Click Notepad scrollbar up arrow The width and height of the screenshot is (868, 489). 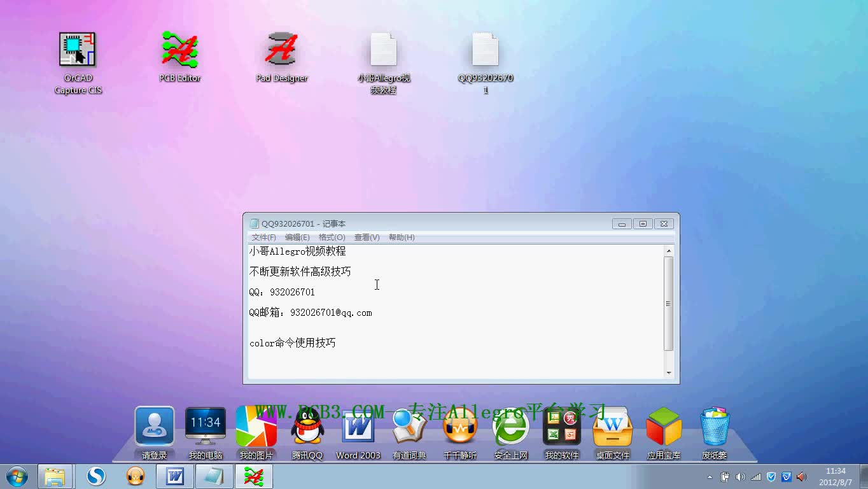[x=668, y=251]
